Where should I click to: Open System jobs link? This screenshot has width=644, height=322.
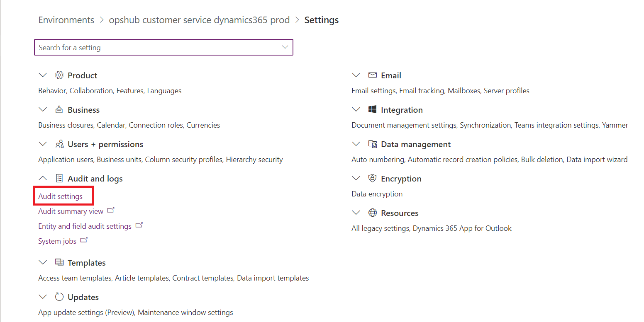pos(57,241)
